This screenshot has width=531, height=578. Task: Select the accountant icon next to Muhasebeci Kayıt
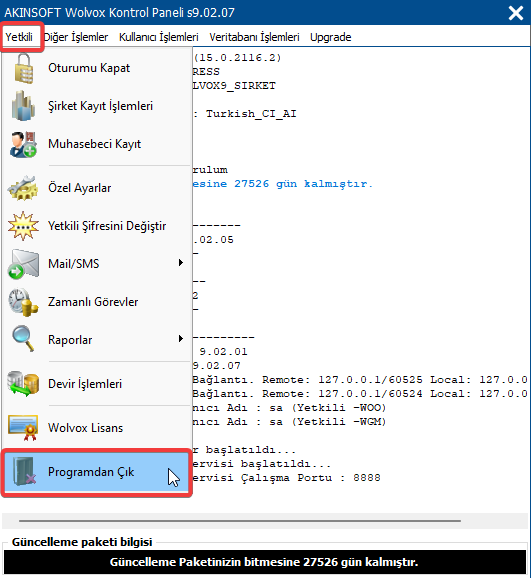click(x=23, y=144)
